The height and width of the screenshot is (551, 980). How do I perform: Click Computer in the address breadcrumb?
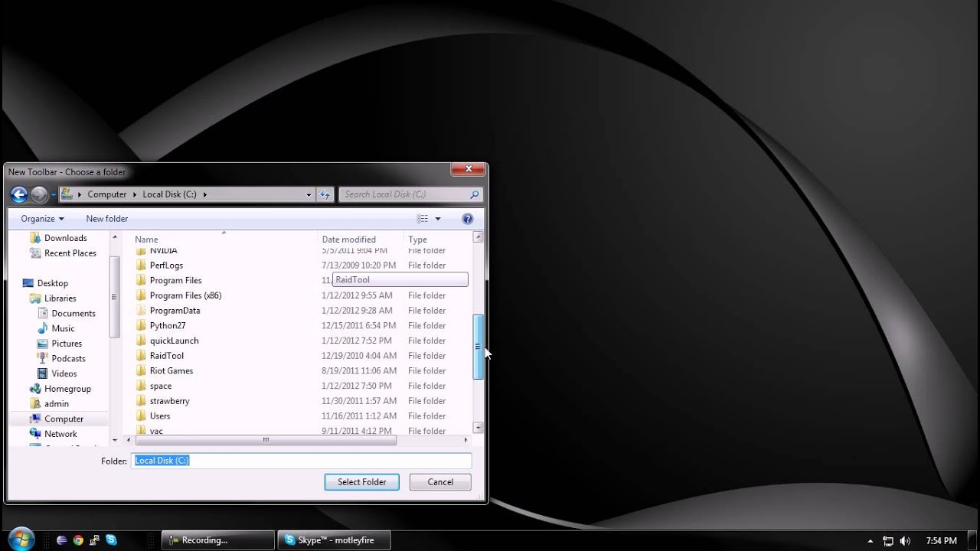click(106, 194)
